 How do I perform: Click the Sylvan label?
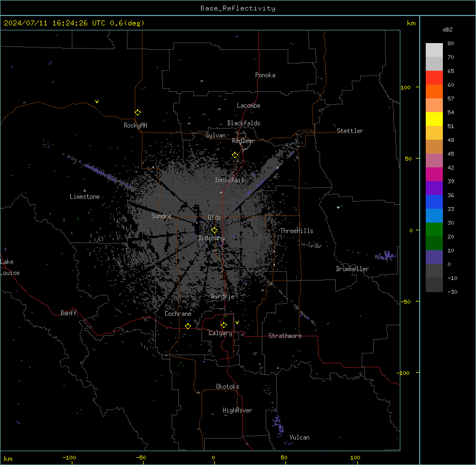click(215, 135)
